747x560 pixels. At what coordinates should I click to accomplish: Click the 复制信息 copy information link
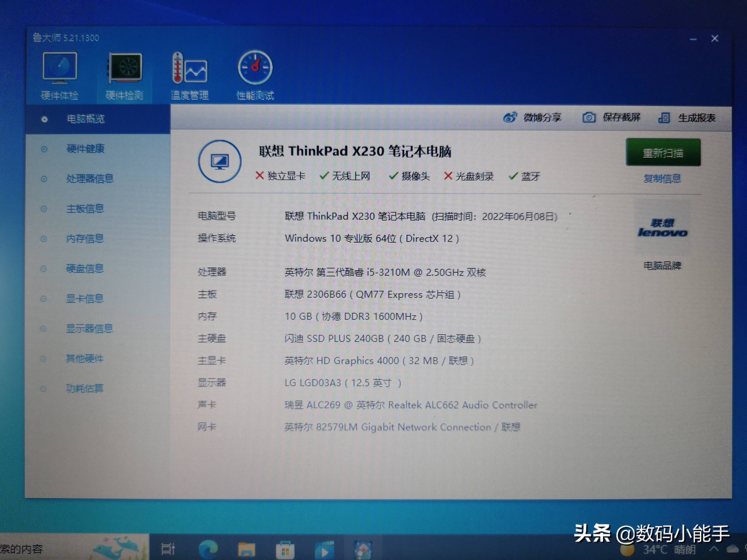pyautogui.click(x=663, y=179)
